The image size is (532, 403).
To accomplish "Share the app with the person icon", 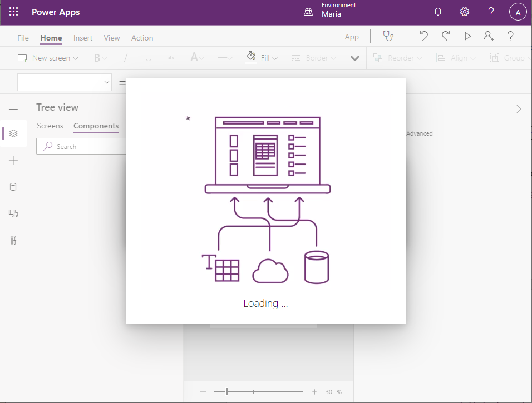I will point(489,36).
